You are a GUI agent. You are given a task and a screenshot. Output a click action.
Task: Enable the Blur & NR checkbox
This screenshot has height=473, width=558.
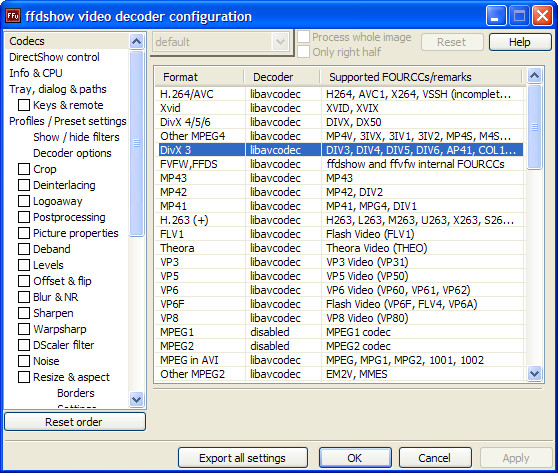coord(24,297)
